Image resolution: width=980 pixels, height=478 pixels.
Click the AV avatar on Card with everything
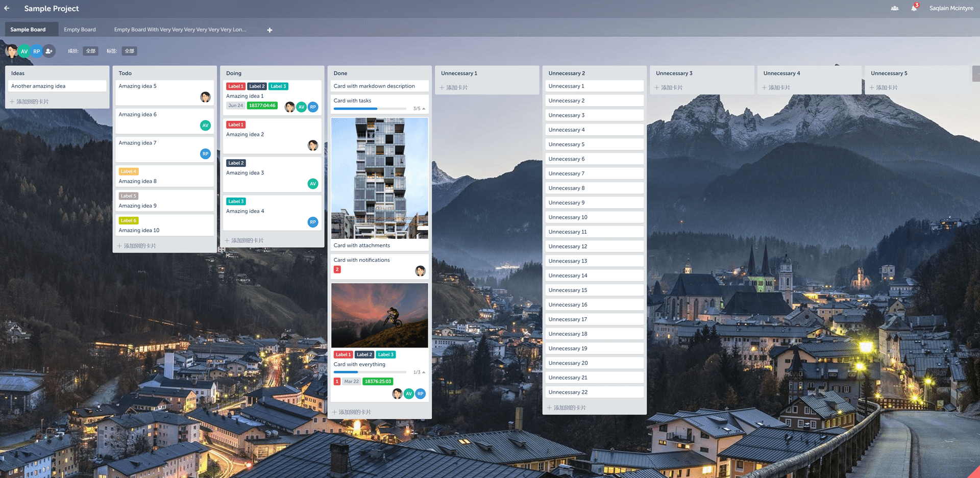[409, 394]
